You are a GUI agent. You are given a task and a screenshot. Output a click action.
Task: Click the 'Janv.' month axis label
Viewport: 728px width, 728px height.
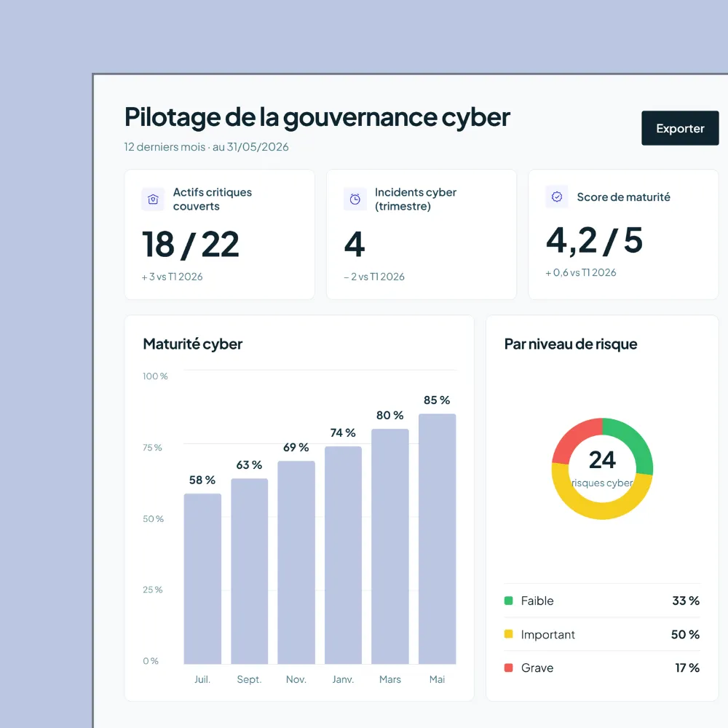tap(343, 679)
